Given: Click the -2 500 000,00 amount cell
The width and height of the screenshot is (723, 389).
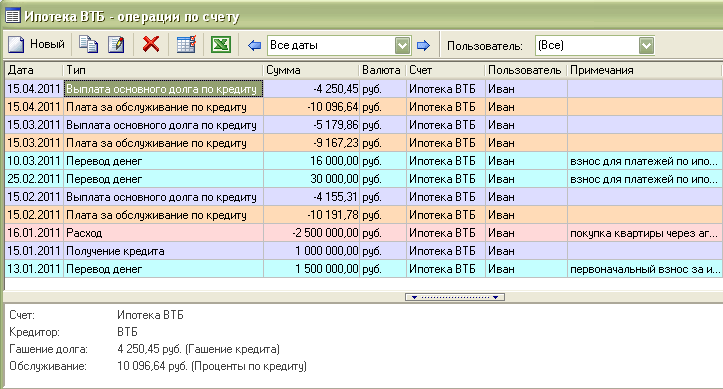Looking at the screenshot, I should [312, 233].
